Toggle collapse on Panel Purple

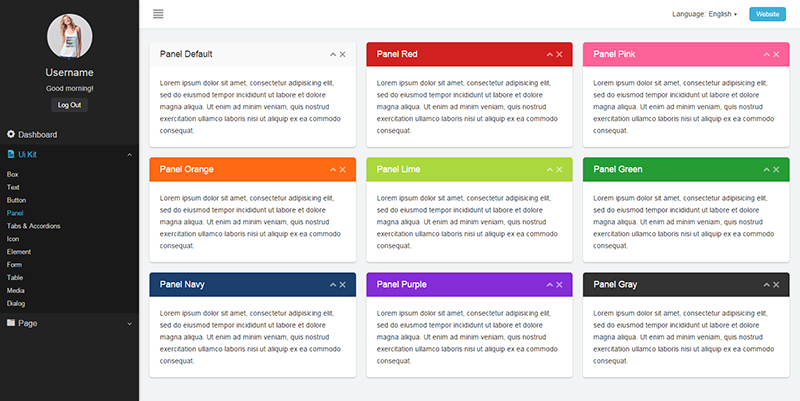(x=549, y=285)
